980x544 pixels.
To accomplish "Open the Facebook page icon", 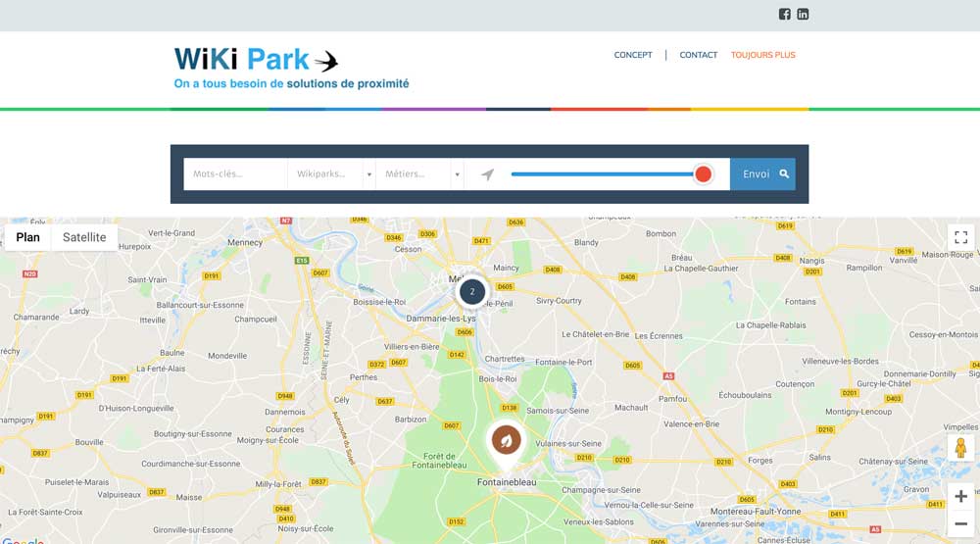I will (x=784, y=14).
